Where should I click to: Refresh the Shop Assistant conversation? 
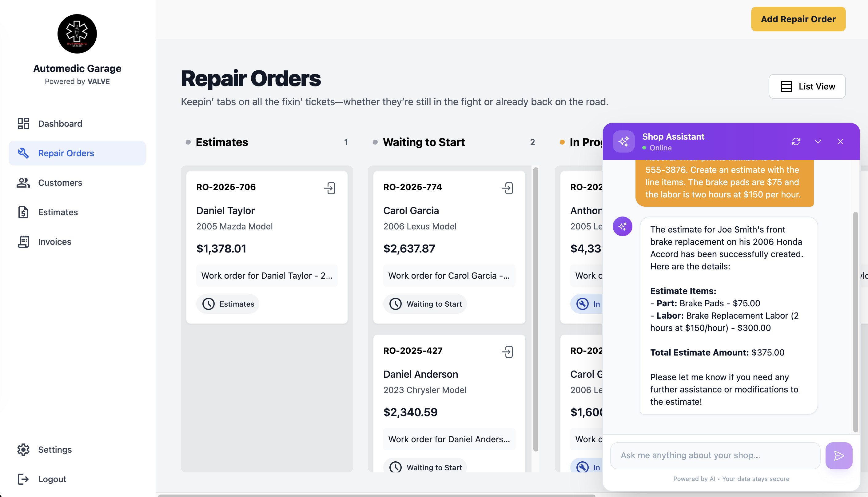pyautogui.click(x=796, y=142)
